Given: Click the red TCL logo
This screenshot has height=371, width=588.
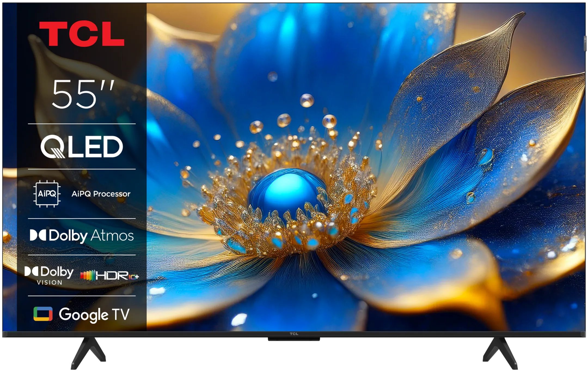Looking at the screenshot, I should 82,34.
